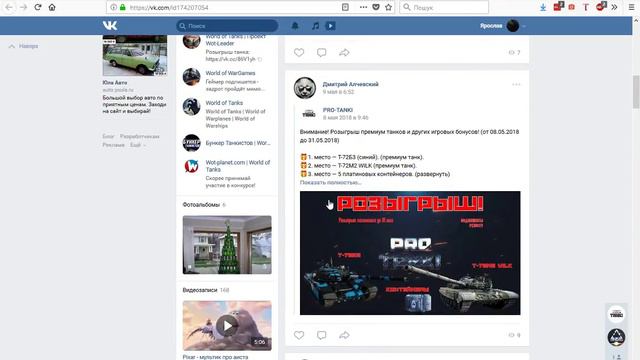Expand the overflow toolbar chevrons
640x360 pixels.
tap(614, 7)
